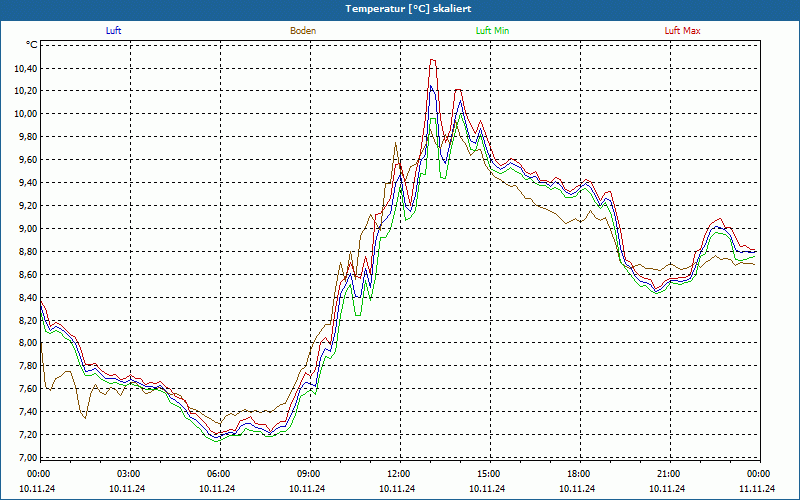Click the green Luft Min low near 06:00
The height and width of the screenshot is (500, 800).
tap(217, 440)
